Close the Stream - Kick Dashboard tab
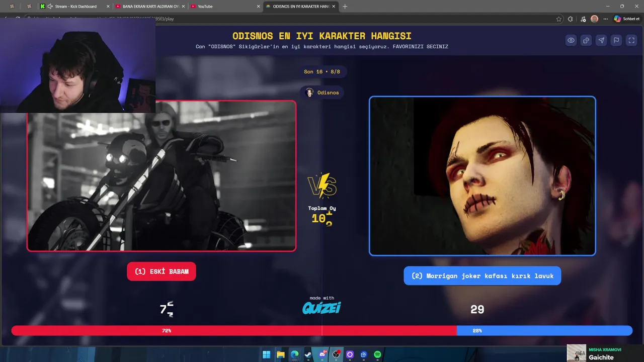The width and height of the screenshot is (644, 362). pos(108,7)
